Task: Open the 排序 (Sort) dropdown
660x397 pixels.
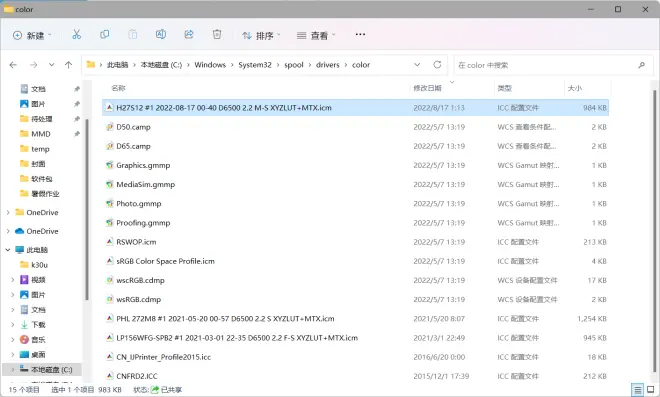Action: tap(261, 35)
